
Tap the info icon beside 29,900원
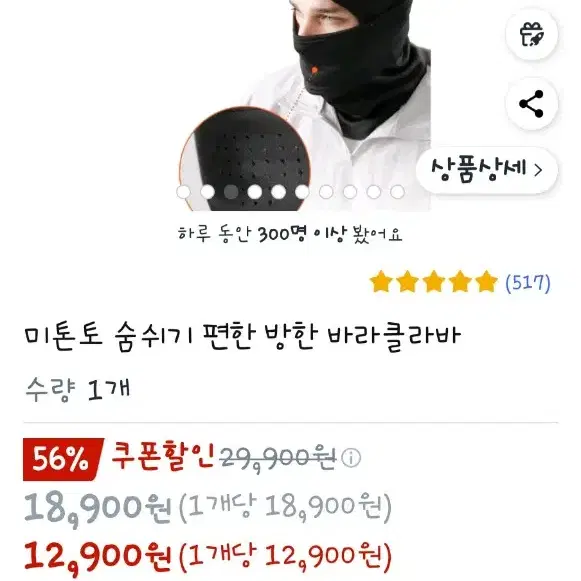[351, 458]
